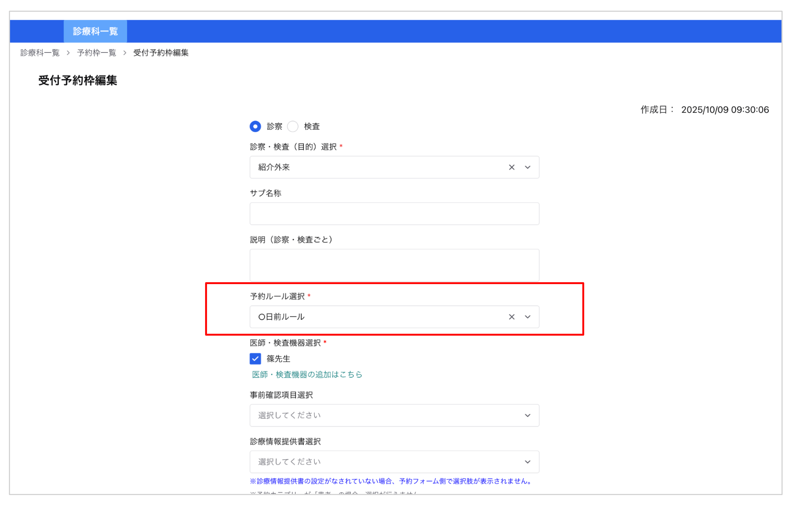812x506 pixels.
Task: Clear the 〇日前ルール selection with X icon
Action: [x=512, y=317]
